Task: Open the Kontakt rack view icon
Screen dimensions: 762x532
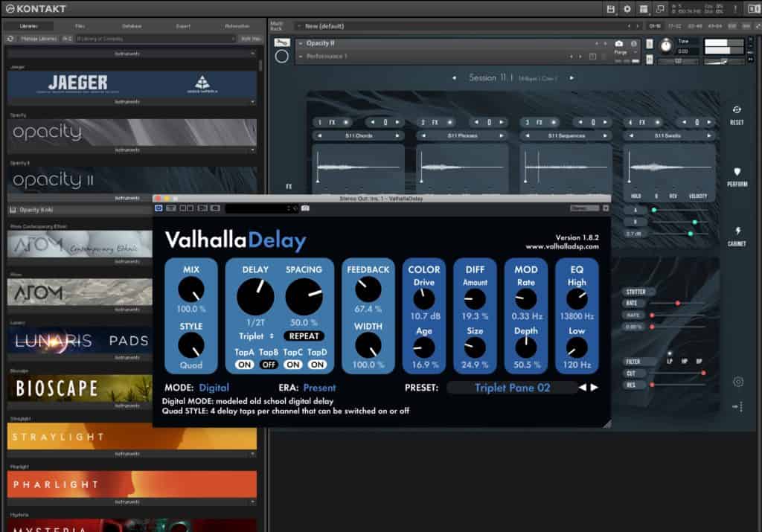Action: click(x=644, y=9)
